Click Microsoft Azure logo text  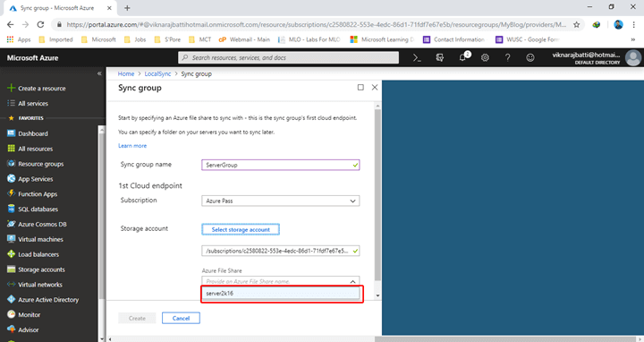pyautogui.click(x=32, y=58)
